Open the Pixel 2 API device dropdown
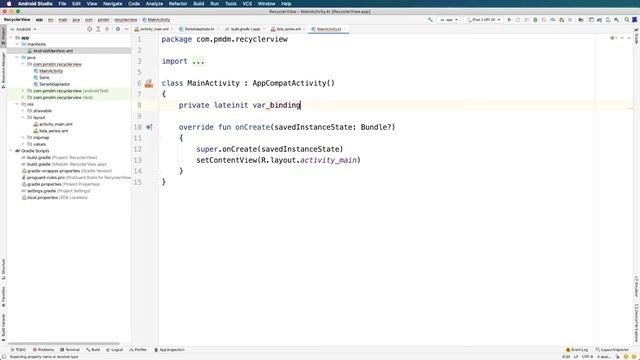 pos(484,20)
